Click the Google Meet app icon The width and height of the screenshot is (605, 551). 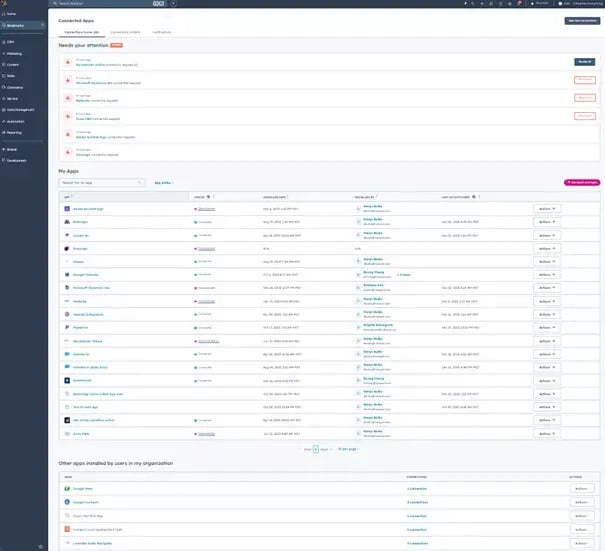67,488
